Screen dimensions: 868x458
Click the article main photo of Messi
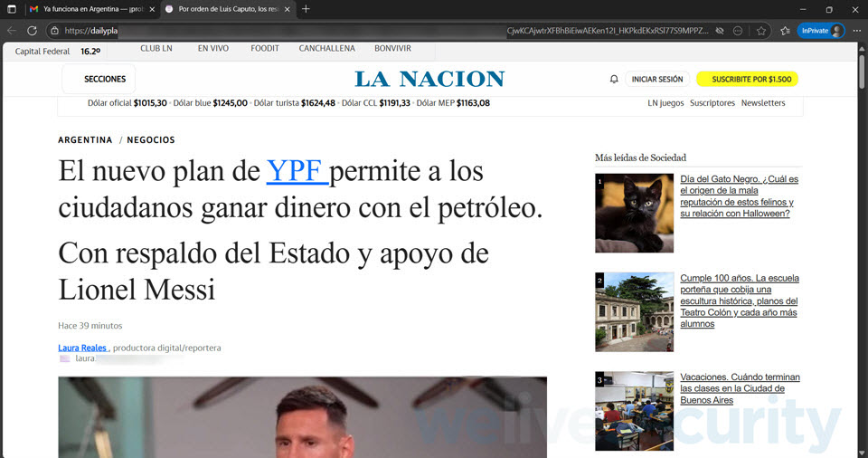(302, 417)
